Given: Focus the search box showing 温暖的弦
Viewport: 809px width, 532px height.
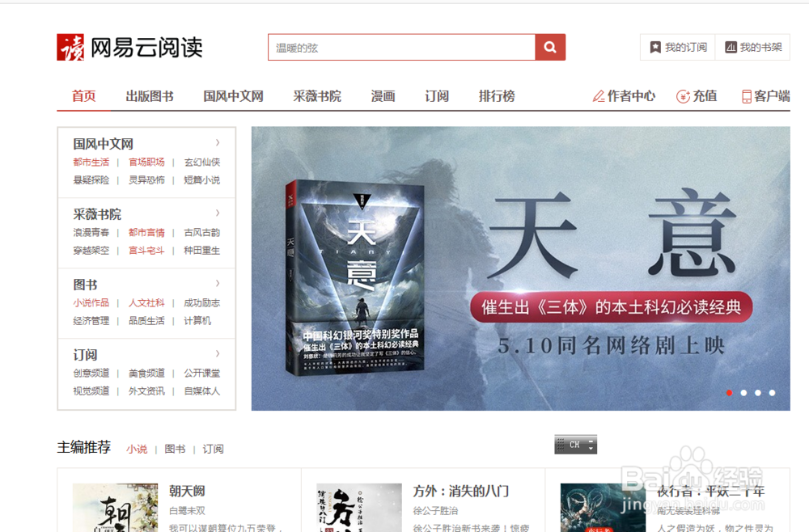Looking at the screenshot, I should [x=401, y=48].
